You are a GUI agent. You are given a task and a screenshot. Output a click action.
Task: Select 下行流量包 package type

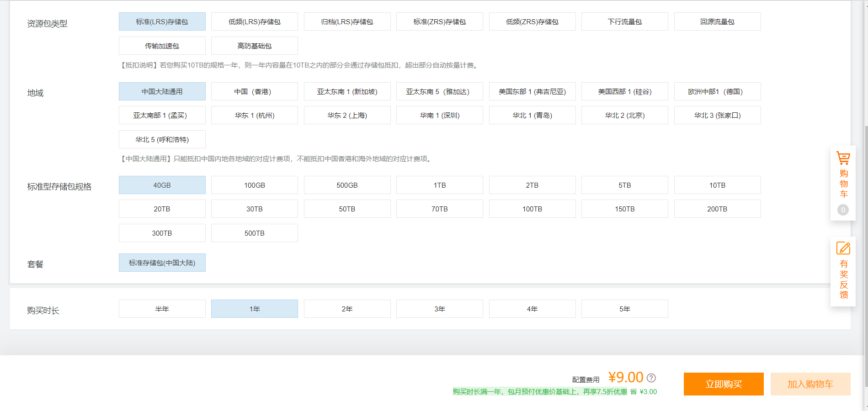tap(624, 21)
